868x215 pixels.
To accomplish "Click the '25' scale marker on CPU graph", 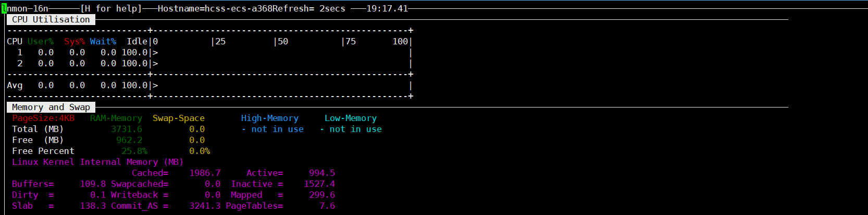I will [x=220, y=42].
